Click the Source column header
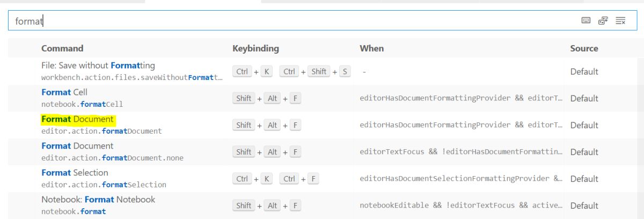644x219 pixels. 584,48
